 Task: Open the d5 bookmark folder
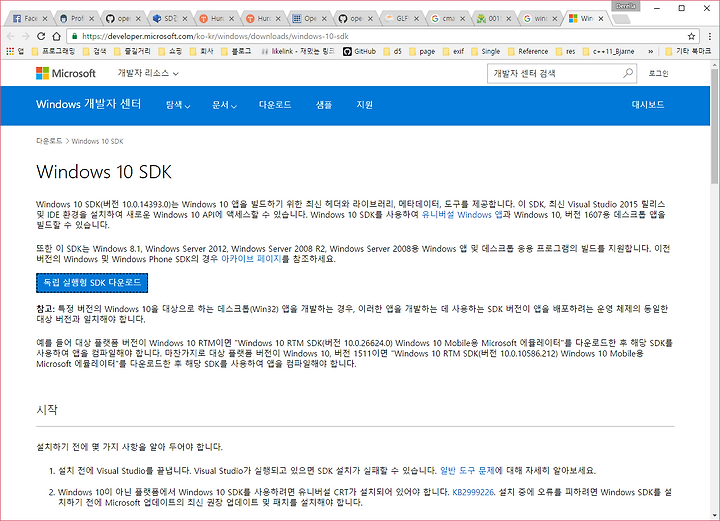pyautogui.click(x=393, y=51)
